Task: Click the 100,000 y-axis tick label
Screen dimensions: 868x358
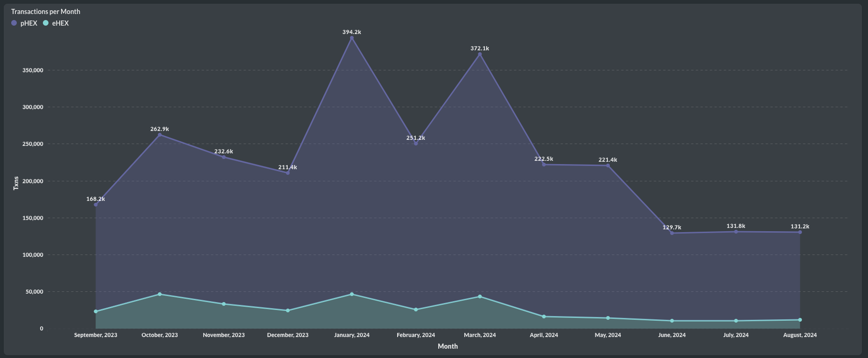Action: [33, 255]
